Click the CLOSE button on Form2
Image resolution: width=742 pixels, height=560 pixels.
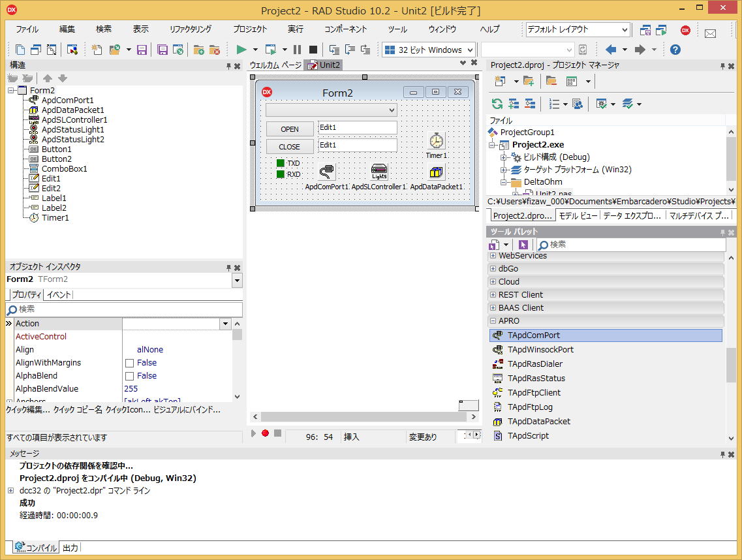click(x=290, y=147)
